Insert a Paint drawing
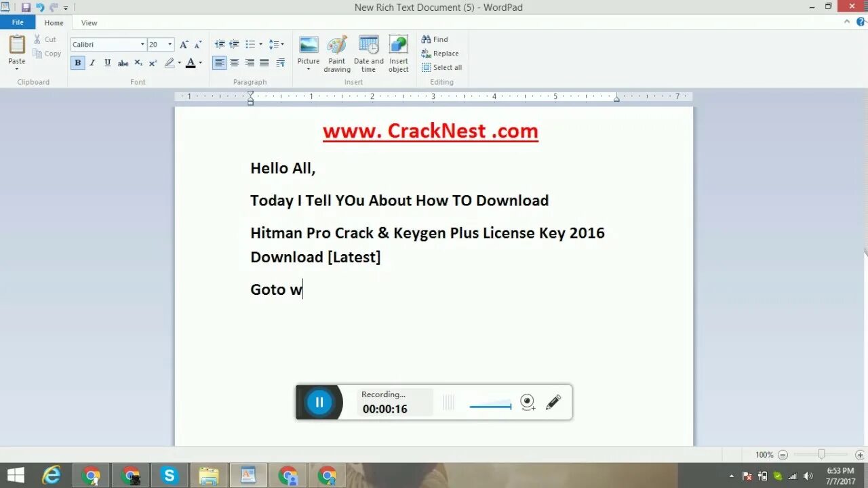This screenshot has height=488, width=868. pos(337,54)
